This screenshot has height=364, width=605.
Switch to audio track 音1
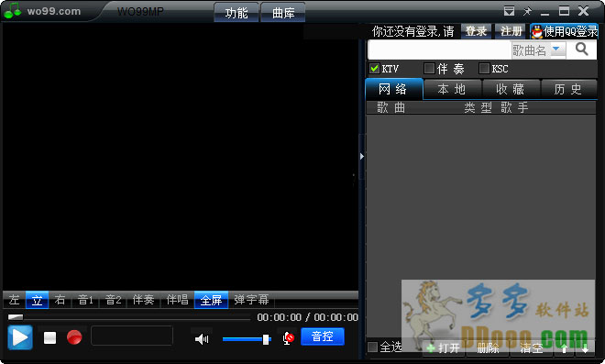coord(85,300)
